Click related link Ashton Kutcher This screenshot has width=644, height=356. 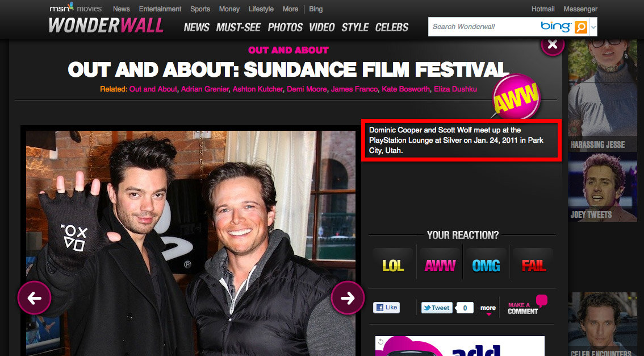click(258, 89)
